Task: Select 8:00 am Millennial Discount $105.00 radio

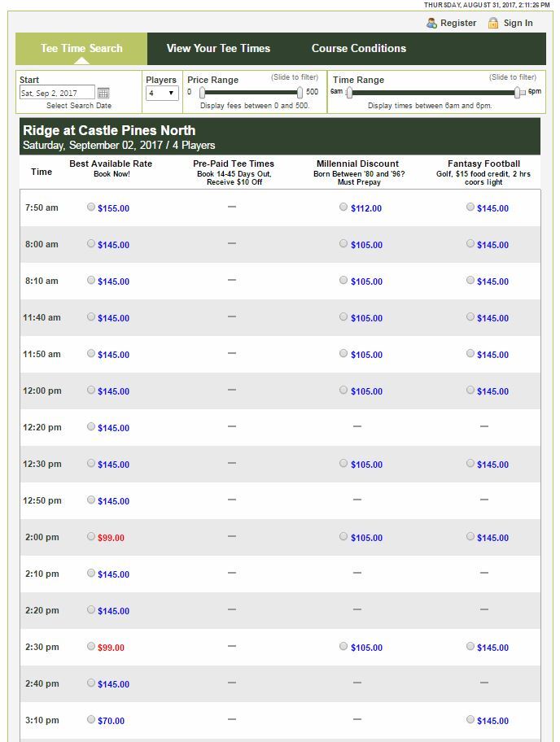Action: pyautogui.click(x=343, y=243)
